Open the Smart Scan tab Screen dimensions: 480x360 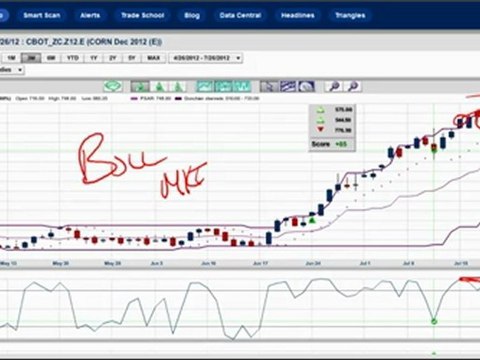tap(42, 15)
